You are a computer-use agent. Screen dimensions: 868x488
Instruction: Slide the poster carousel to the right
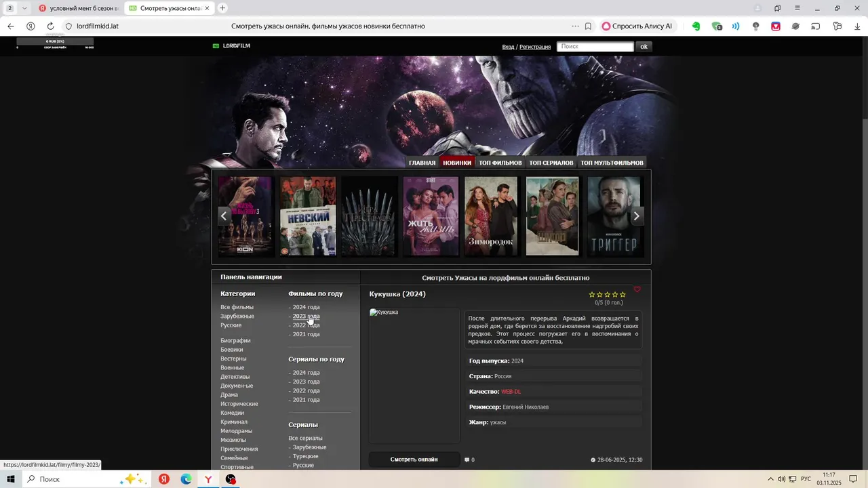tap(636, 216)
